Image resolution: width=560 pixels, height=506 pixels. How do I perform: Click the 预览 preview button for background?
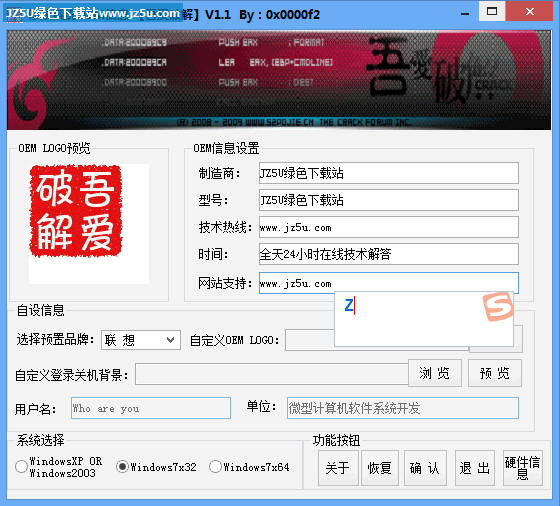click(495, 373)
